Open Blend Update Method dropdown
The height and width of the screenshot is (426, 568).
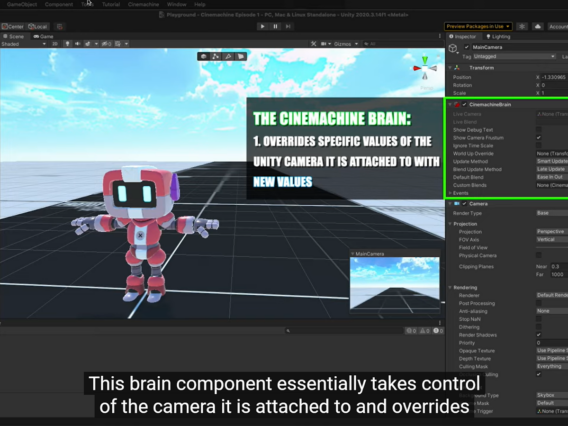click(552, 170)
